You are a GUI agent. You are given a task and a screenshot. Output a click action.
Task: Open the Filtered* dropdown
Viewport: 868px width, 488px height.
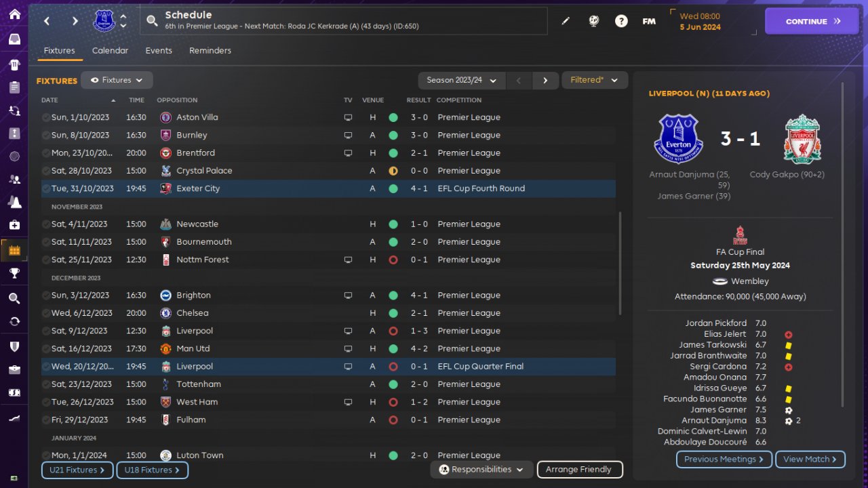(595, 80)
